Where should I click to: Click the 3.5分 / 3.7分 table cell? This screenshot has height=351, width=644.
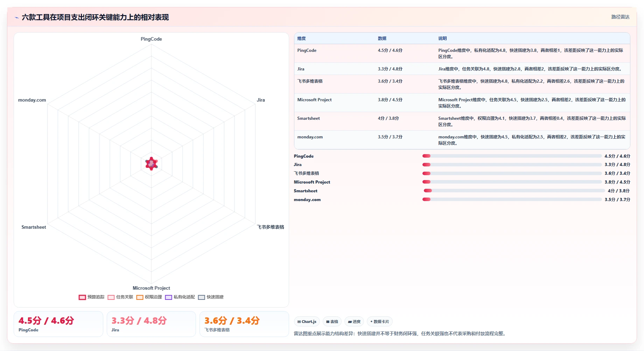[390, 137]
